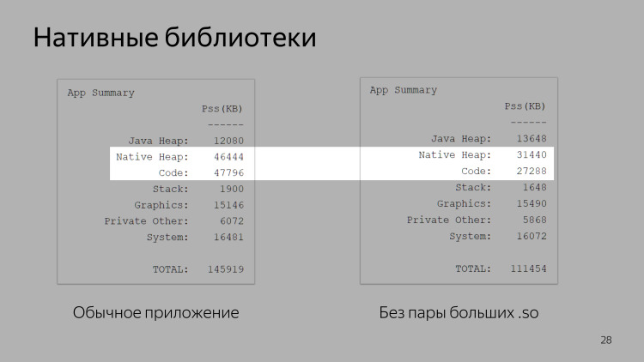Select Code value 47796

pyautogui.click(x=228, y=172)
